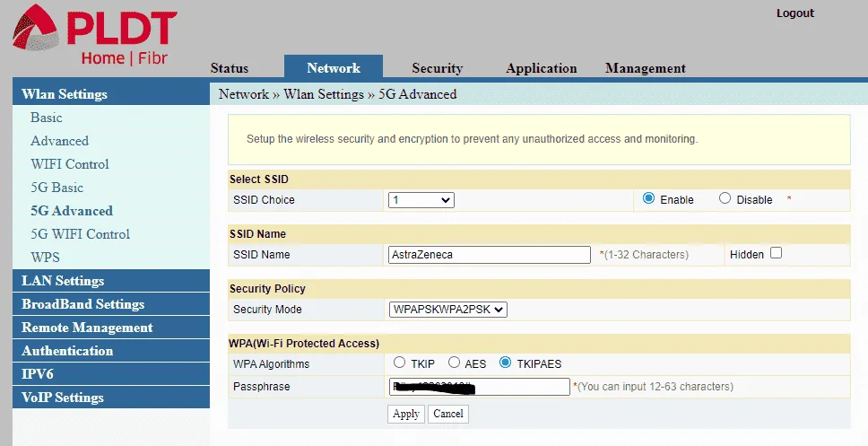
Task: Click the SSID Name input field
Action: [x=490, y=255]
